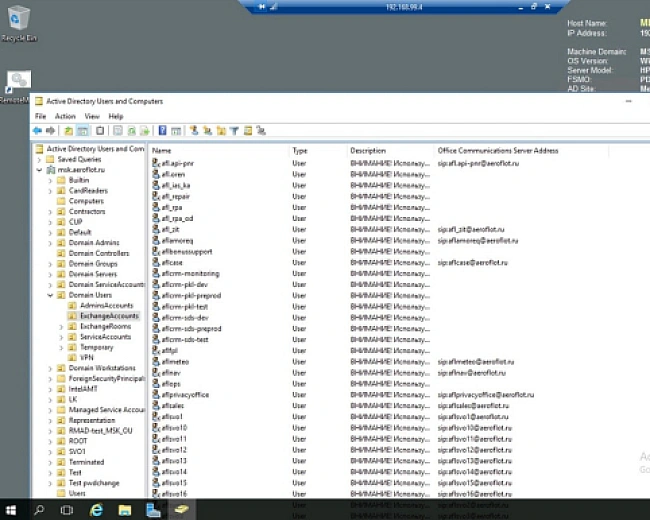Create a new group via toolbar icon

tap(207, 131)
